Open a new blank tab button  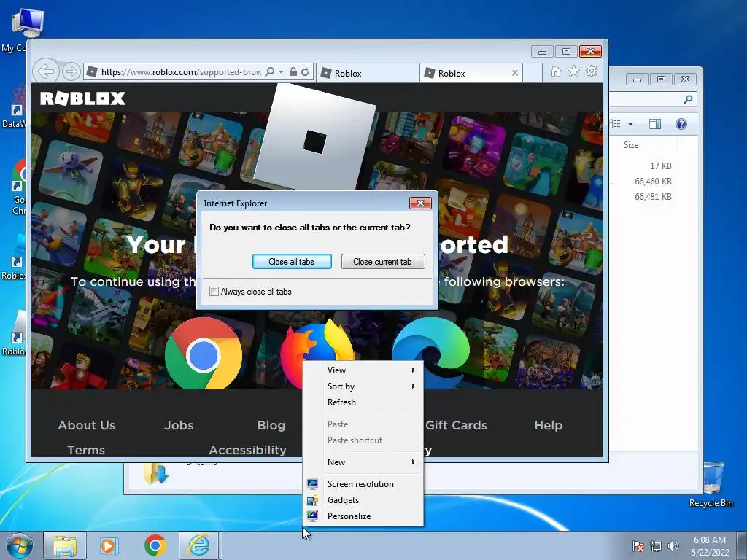533,74
